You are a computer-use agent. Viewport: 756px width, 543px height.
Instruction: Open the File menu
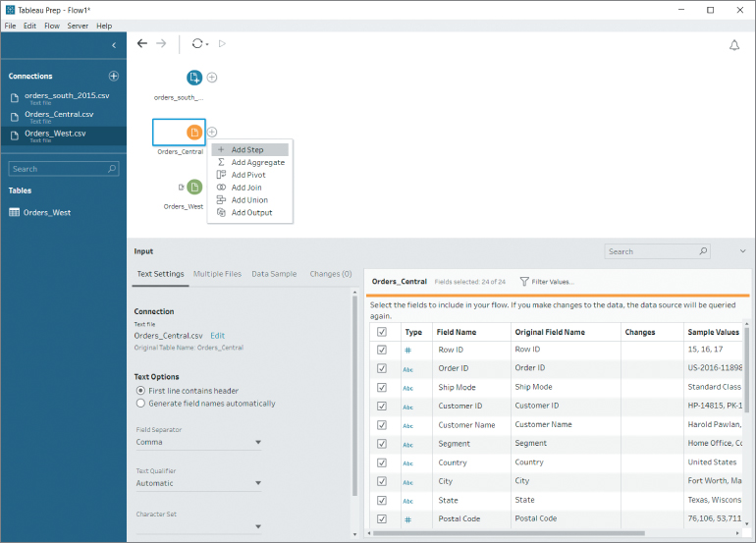[10, 27]
